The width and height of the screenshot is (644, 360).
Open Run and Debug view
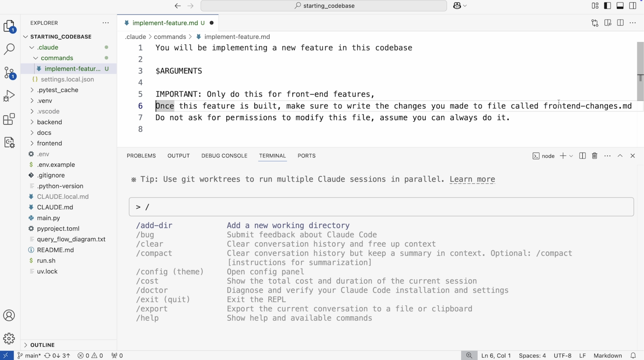click(x=9, y=96)
